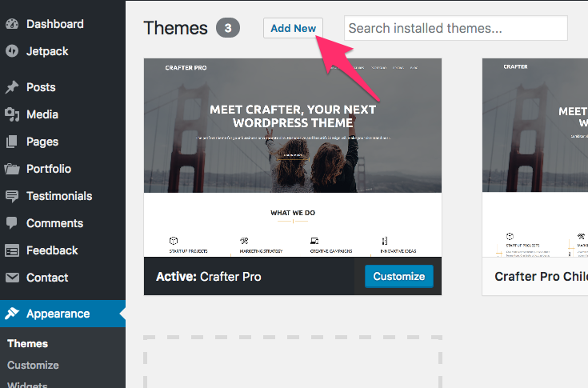Open Themes submenu under Appearance
The image size is (588, 388).
click(28, 343)
